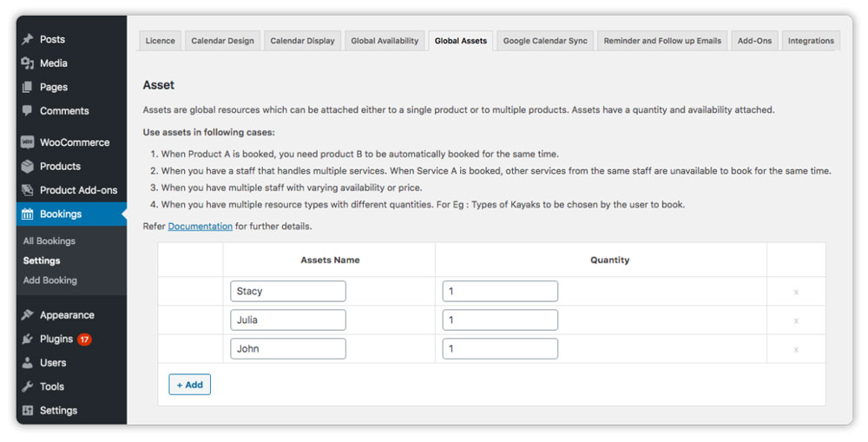Open the Users menu label
This screenshot has width=868, height=442.
click(x=53, y=363)
